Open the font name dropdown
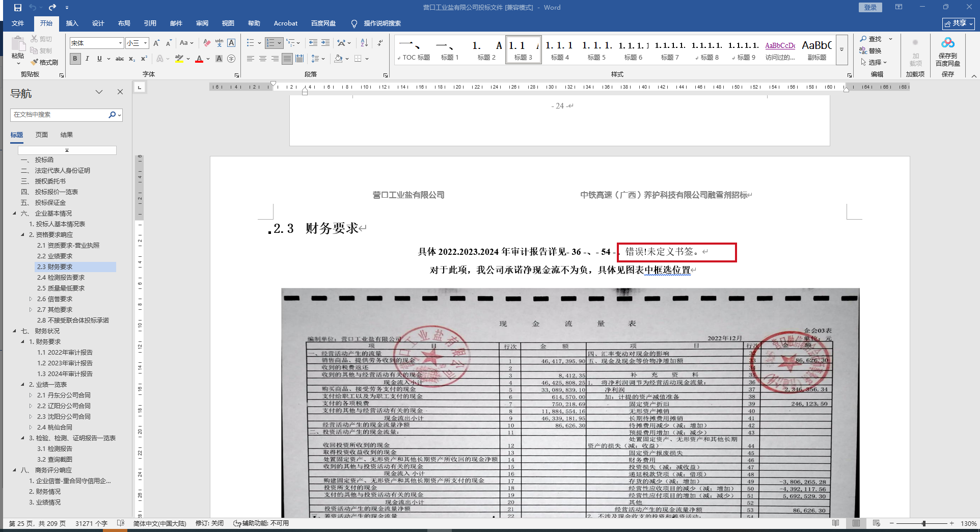Screen dimensions: 980x532 [120, 43]
